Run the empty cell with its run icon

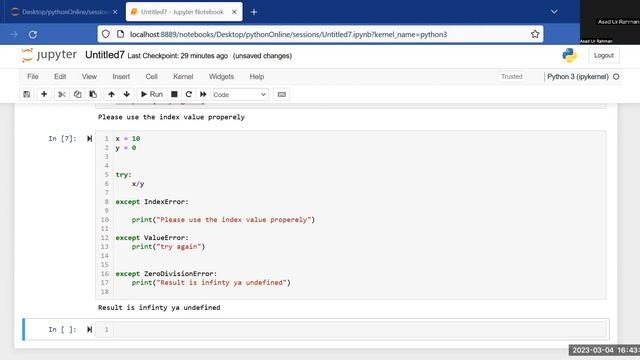[x=89, y=329]
